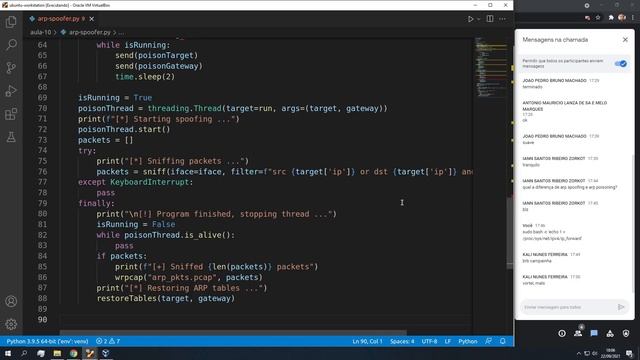The image size is (640, 360).
Task: Click the round icon in Chrome's title bar
Action: click(x=587, y=5)
